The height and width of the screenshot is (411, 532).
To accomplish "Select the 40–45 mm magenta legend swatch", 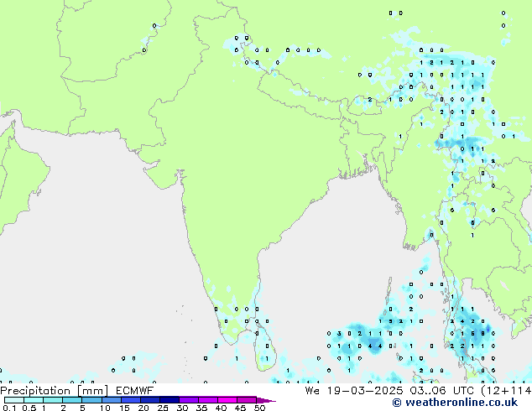I will point(227,400).
